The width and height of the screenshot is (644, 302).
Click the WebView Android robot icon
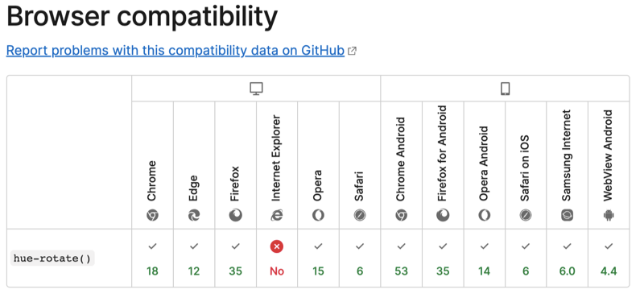tap(609, 215)
